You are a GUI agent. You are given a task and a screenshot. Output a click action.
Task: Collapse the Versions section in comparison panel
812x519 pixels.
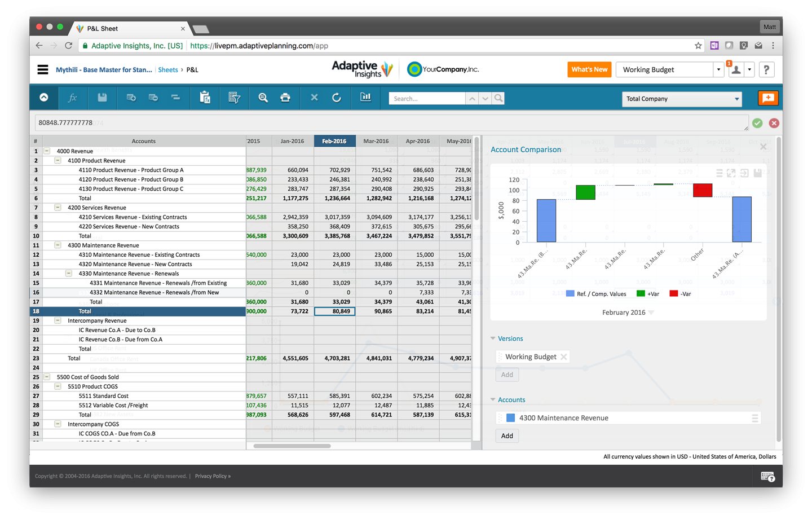[x=493, y=338]
